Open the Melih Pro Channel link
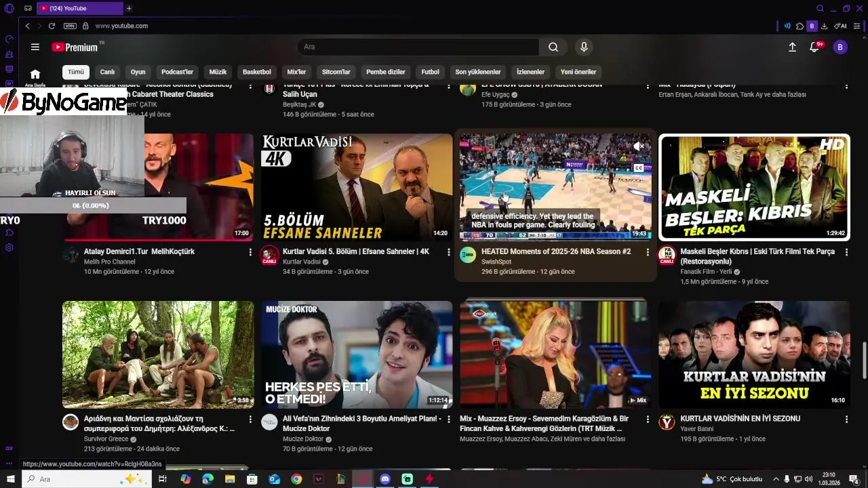This screenshot has height=488, width=868. pos(109,262)
